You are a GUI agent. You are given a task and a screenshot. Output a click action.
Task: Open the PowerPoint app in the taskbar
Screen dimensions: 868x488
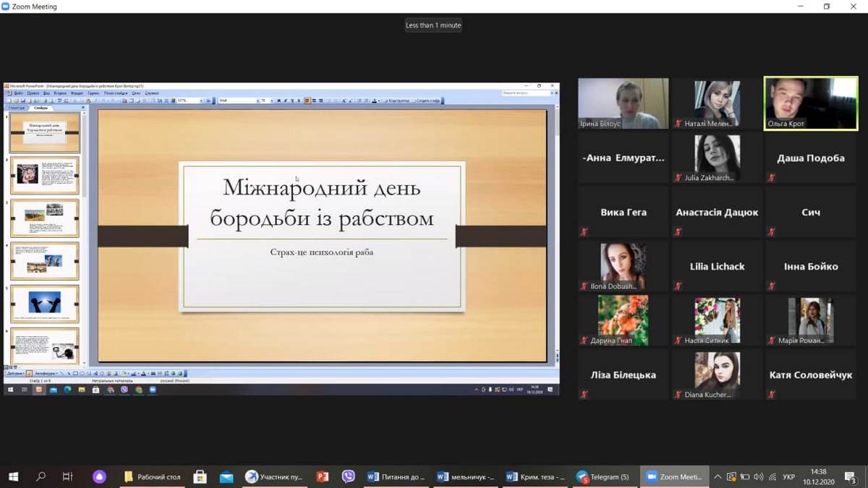(323, 477)
